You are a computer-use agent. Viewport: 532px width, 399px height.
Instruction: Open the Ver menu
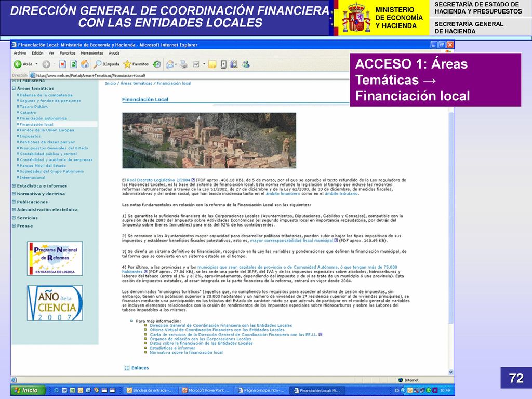point(51,54)
